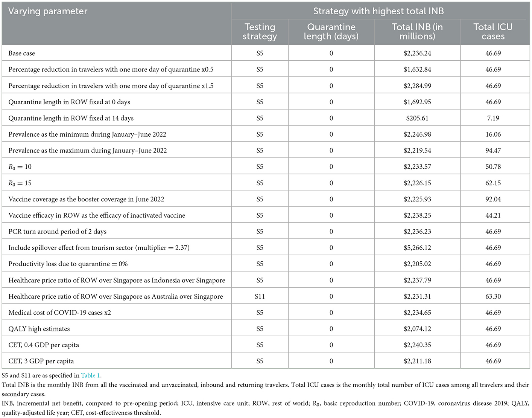Click the $2,233.57 INB value
The width and height of the screenshot is (532, 418).
pyautogui.click(x=417, y=167)
